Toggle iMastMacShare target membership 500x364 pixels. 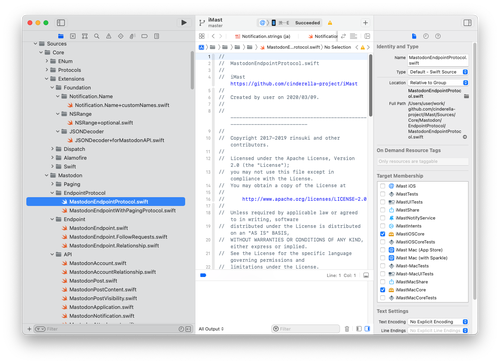click(382, 282)
